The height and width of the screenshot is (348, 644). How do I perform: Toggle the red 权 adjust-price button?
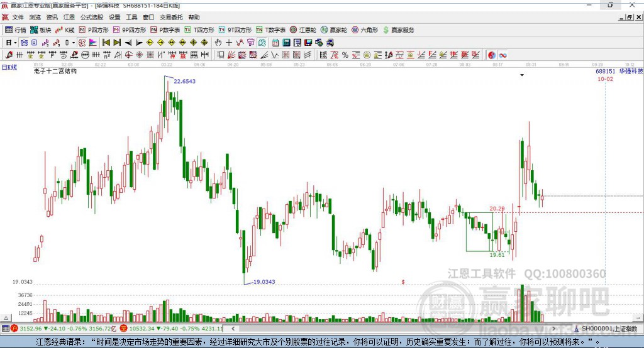pyautogui.click(x=82, y=43)
